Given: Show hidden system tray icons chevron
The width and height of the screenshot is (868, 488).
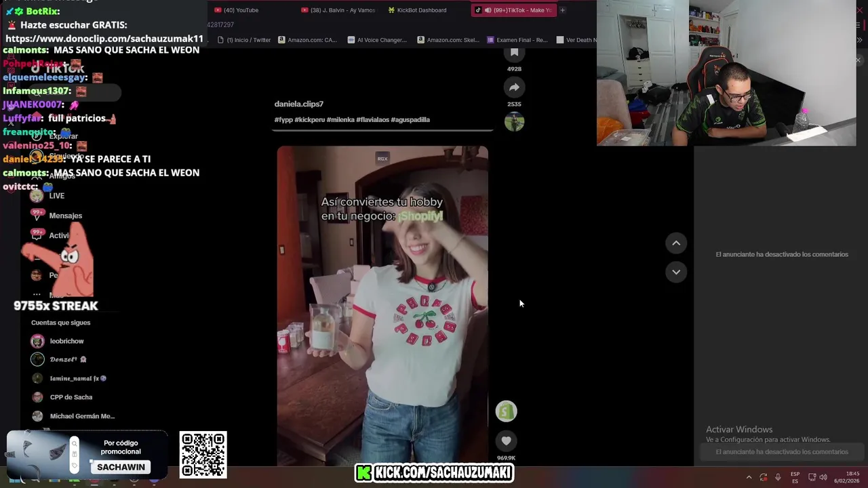Looking at the screenshot, I should pos(749,477).
